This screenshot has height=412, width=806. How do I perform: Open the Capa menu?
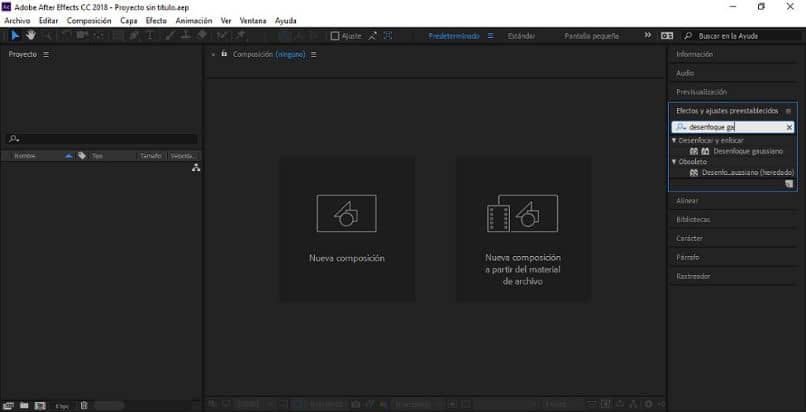[x=129, y=21]
